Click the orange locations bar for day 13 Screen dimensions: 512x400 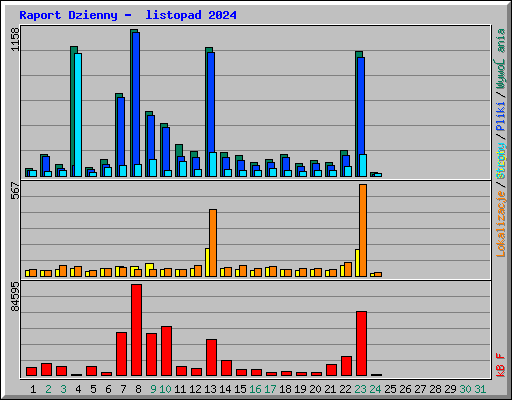tap(213, 243)
